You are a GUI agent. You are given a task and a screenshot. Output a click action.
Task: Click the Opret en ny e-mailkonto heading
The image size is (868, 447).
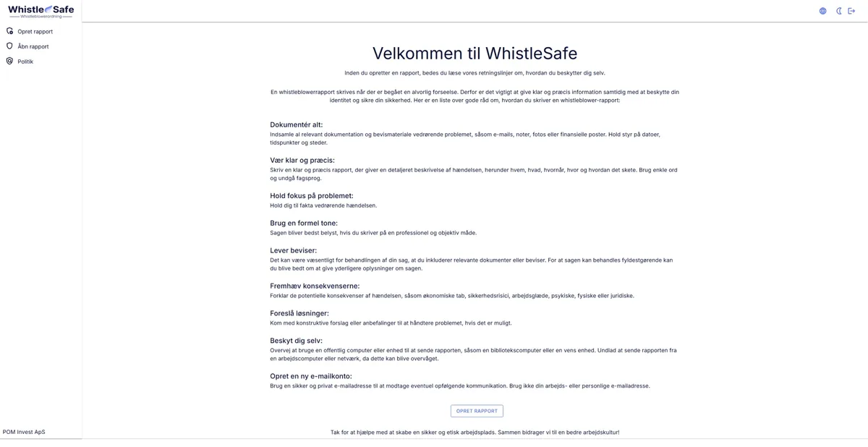click(x=311, y=376)
